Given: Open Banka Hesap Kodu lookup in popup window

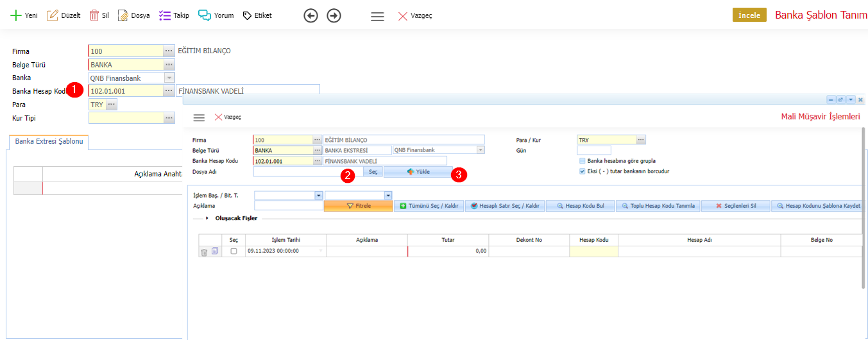Looking at the screenshot, I should click(317, 161).
